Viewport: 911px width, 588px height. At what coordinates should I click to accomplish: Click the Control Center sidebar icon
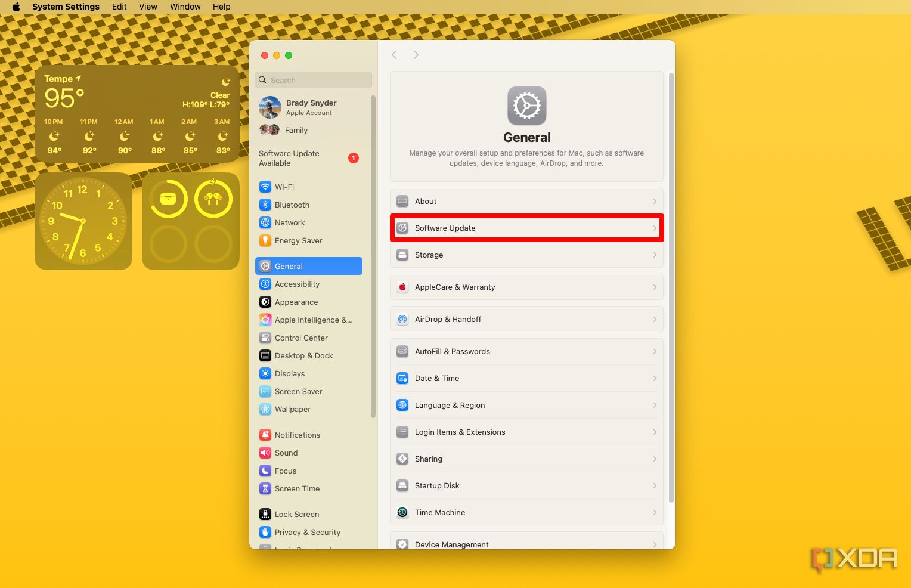[265, 338]
